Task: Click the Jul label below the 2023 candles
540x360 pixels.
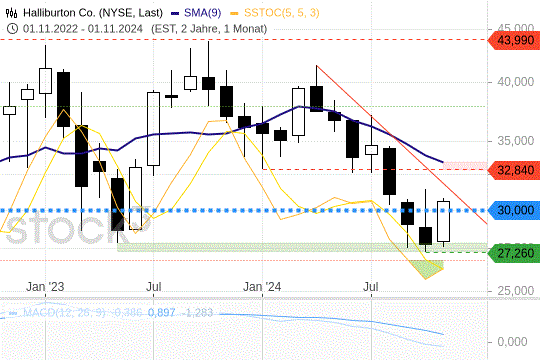Action: (x=154, y=287)
